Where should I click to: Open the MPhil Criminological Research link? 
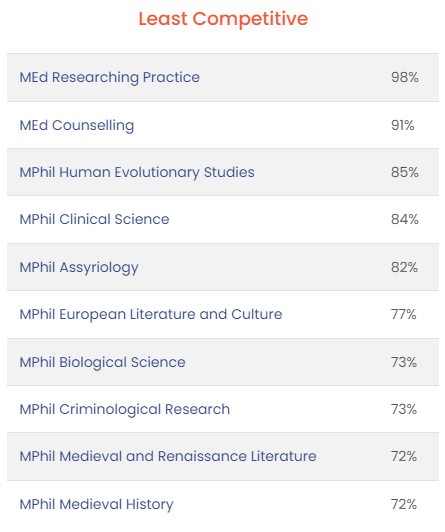(124, 410)
